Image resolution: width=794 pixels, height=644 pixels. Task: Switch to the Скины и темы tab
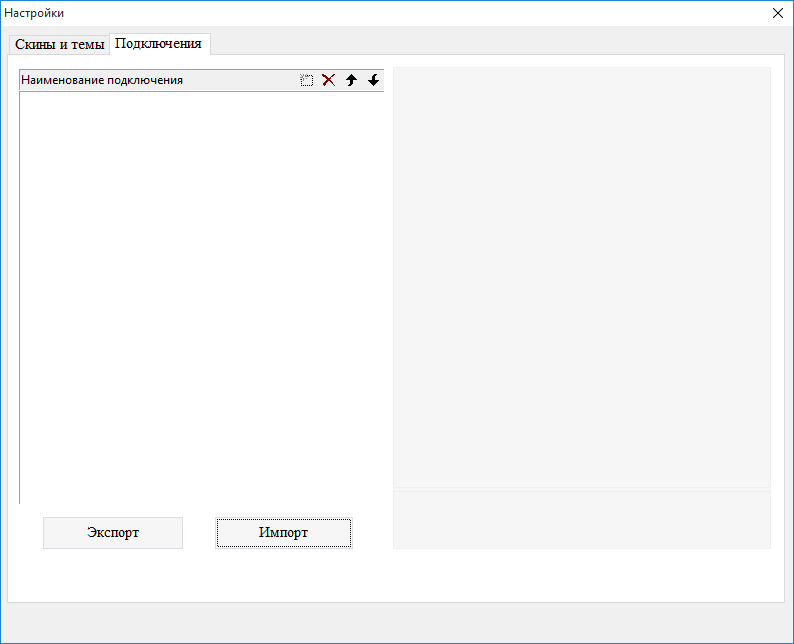point(59,44)
